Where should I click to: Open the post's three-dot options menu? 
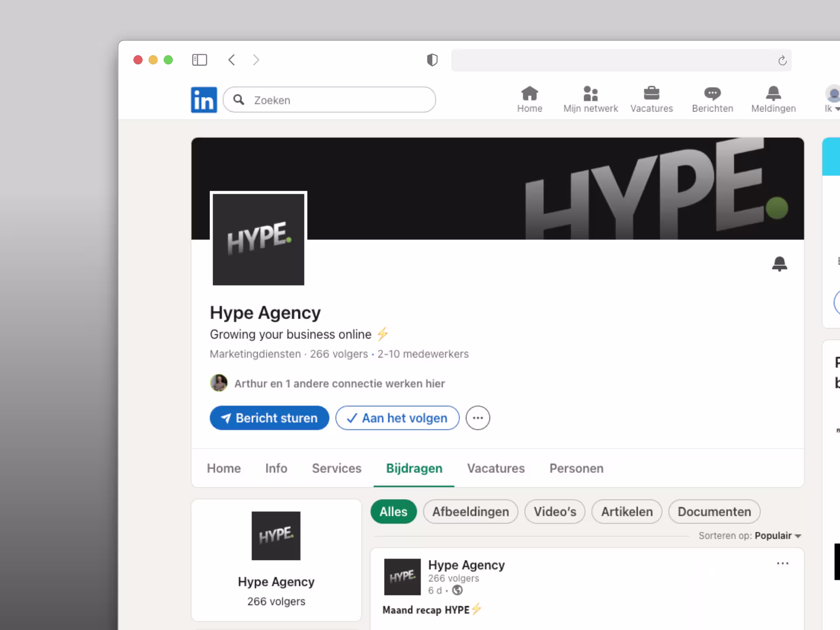tap(782, 563)
